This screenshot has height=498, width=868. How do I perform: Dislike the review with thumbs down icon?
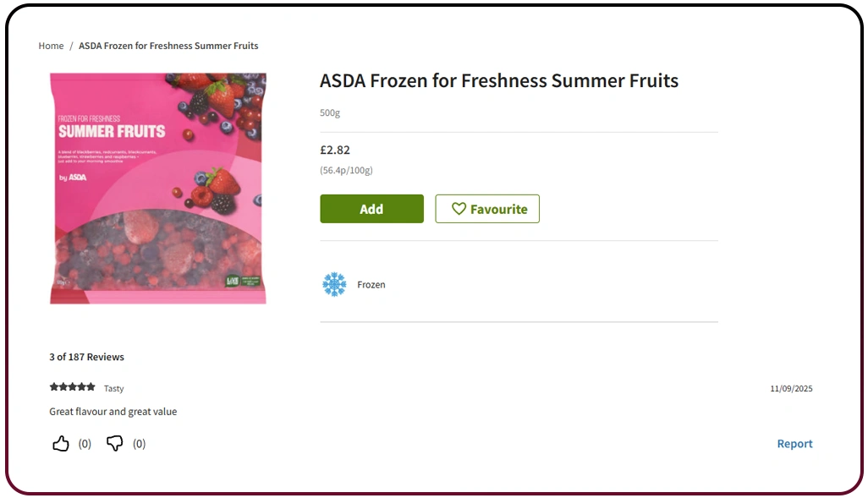click(115, 444)
